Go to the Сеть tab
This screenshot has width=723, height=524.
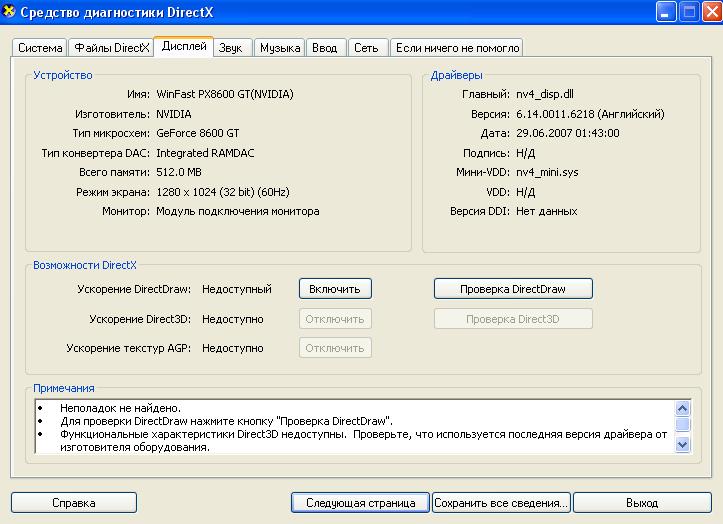point(366,48)
